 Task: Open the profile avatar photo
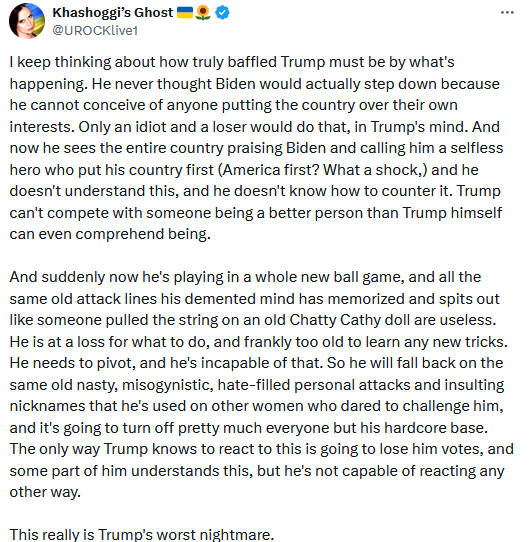[27, 21]
